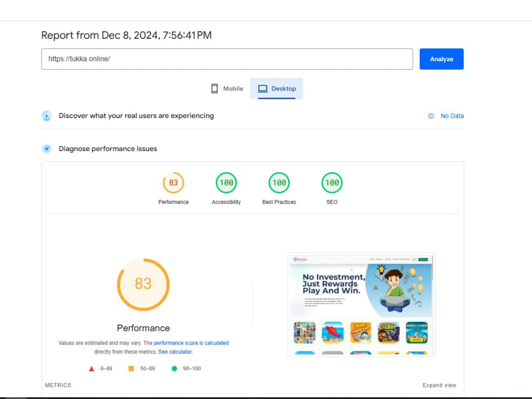Click the URL field containing https://tukka.online/
The height and width of the screenshot is (399, 532).
pos(227,59)
